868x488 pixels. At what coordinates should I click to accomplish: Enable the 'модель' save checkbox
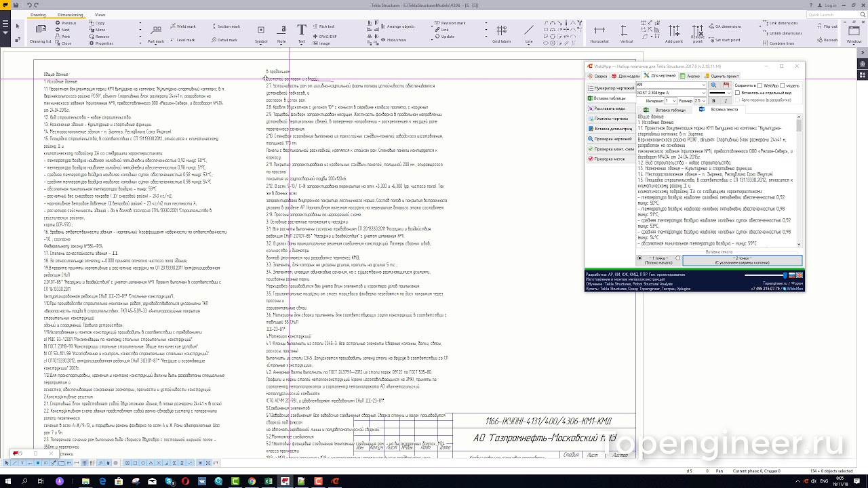coord(782,85)
